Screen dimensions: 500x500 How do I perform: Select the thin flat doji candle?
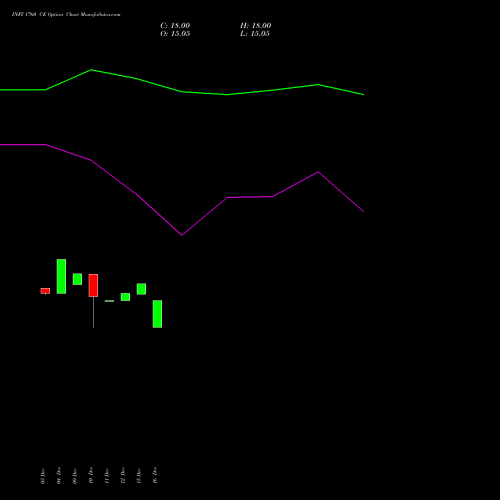point(109,301)
